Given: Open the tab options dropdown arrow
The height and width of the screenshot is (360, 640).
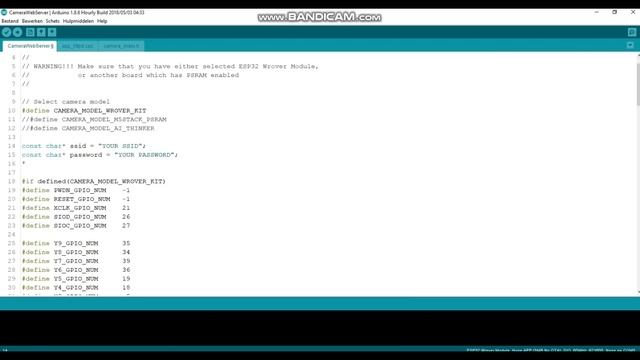Looking at the screenshot, I should pyautogui.click(x=630, y=45).
